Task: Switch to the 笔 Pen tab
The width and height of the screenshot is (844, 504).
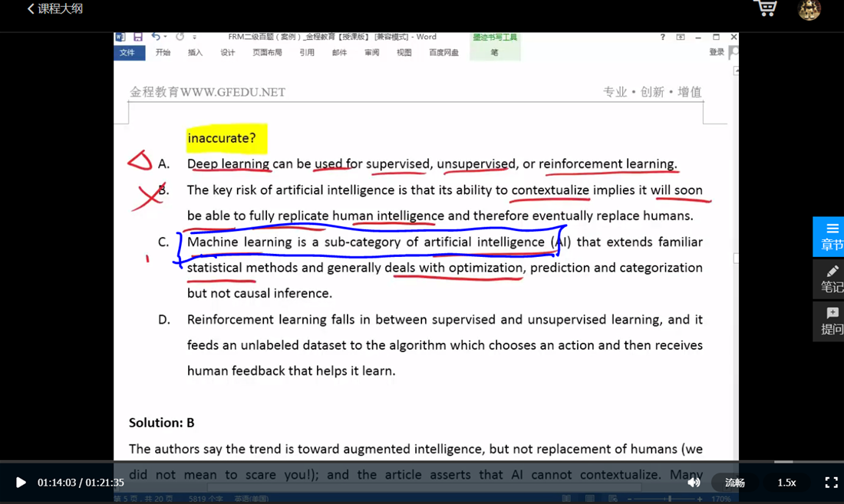Action: (x=495, y=53)
